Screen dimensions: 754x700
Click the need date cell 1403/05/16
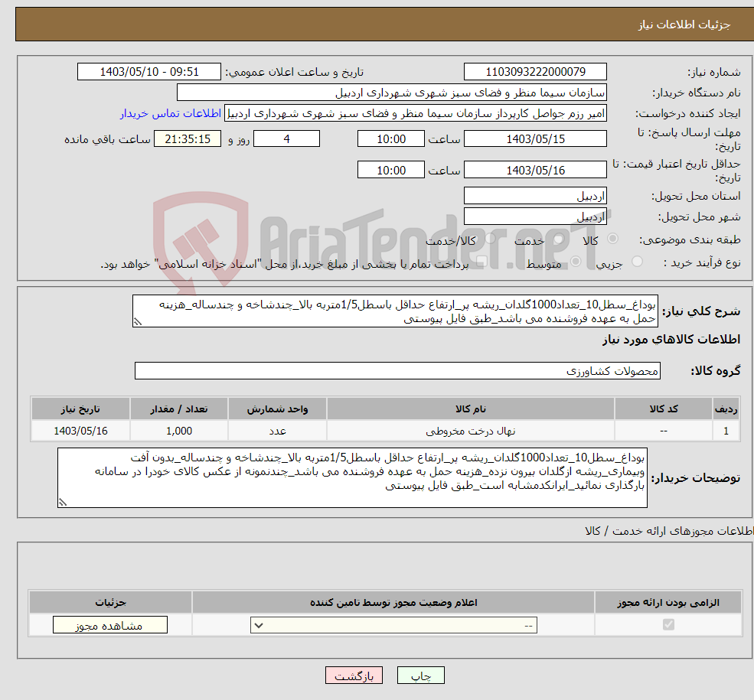[81, 431]
